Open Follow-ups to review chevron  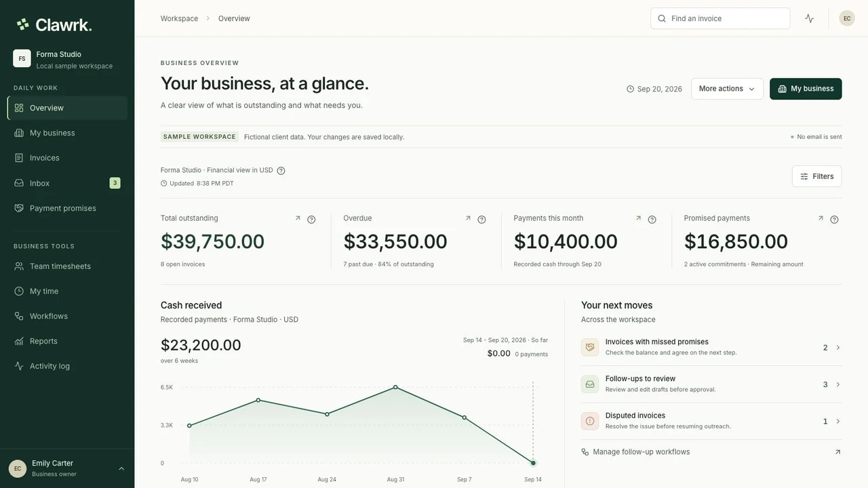point(838,384)
